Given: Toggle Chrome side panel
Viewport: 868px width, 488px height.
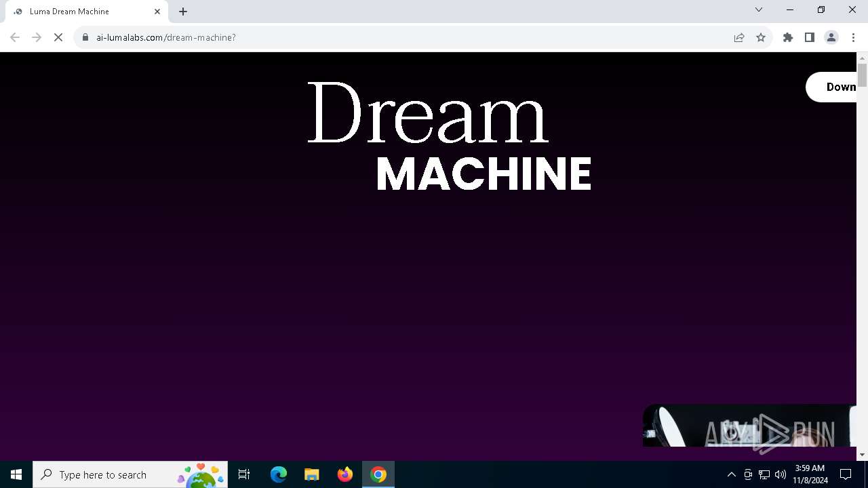Looking at the screenshot, I should [810, 37].
